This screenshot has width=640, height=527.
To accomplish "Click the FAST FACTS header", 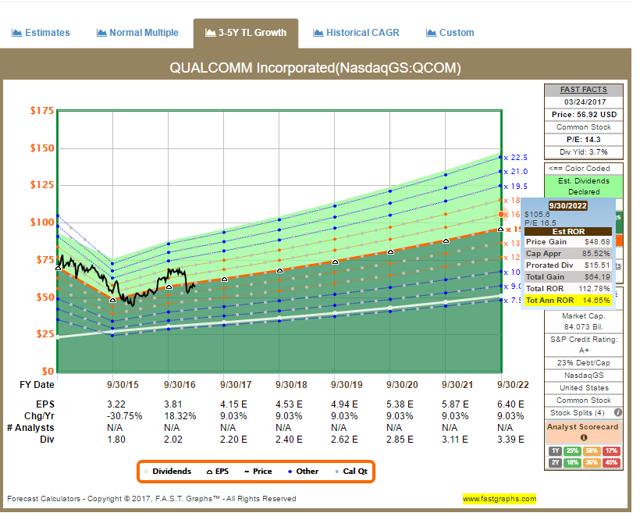I will (583, 89).
